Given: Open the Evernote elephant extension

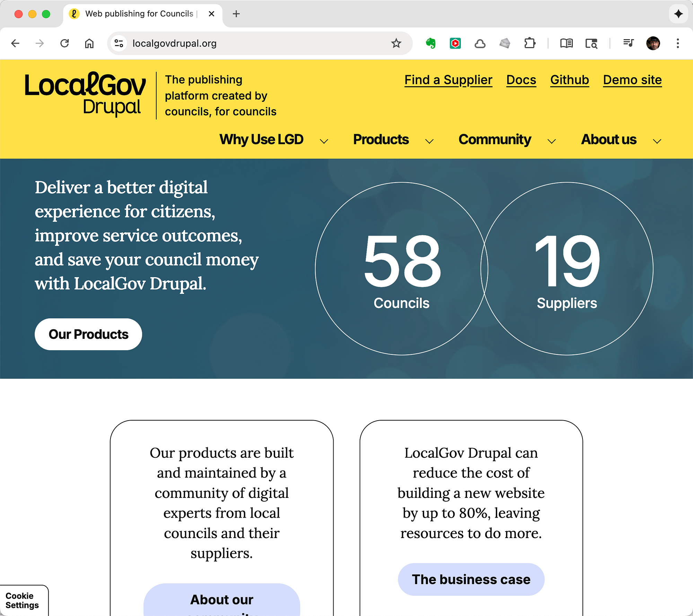Looking at the screenshot, I should point(431,43).
